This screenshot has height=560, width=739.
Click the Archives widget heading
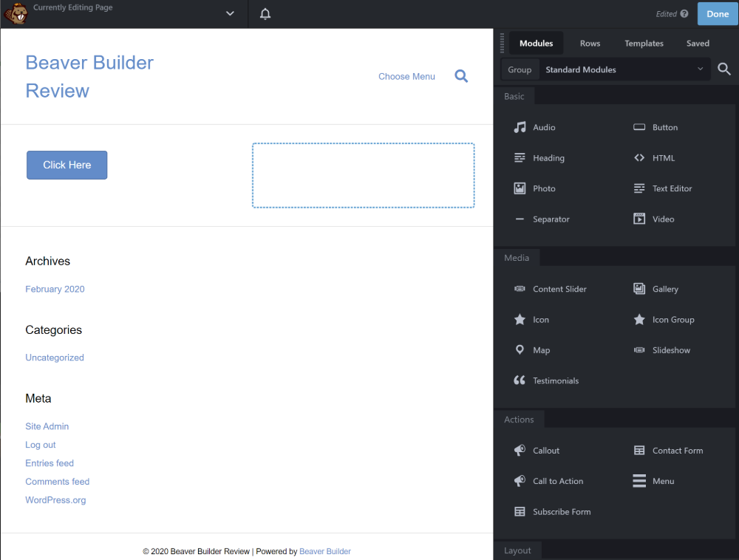click(x=47, y=261)
